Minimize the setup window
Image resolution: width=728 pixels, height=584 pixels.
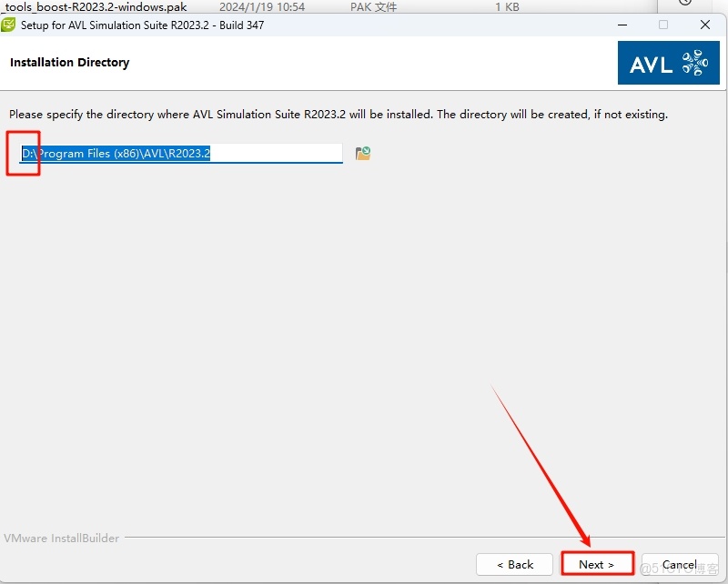(x=622, y=25)
